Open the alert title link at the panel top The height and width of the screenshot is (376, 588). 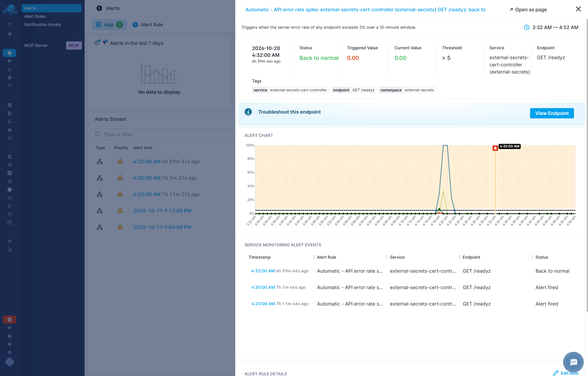[x=365, y=10]
